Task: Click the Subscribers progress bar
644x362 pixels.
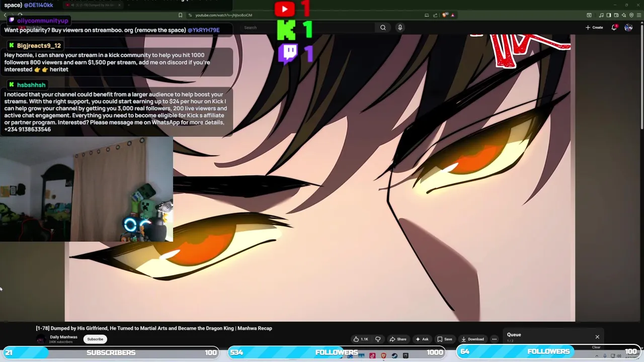Action: 111,352
